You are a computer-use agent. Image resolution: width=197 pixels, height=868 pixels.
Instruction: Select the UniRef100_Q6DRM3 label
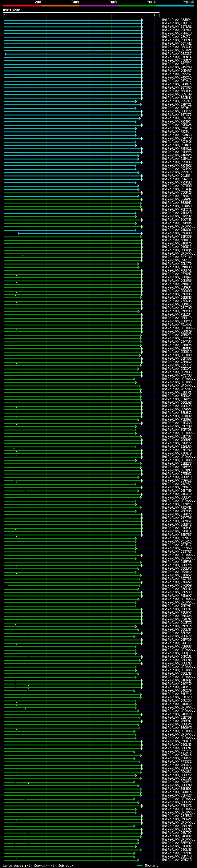[x=177, y=297]
